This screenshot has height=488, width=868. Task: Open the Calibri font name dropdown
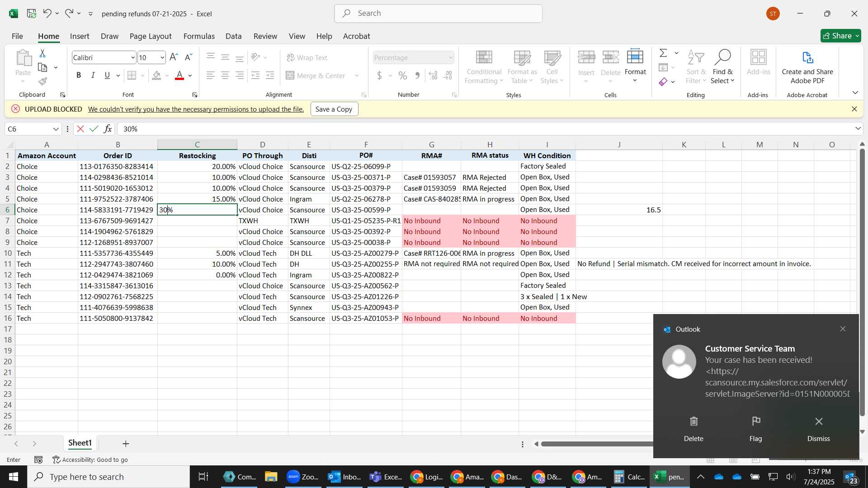133,57
